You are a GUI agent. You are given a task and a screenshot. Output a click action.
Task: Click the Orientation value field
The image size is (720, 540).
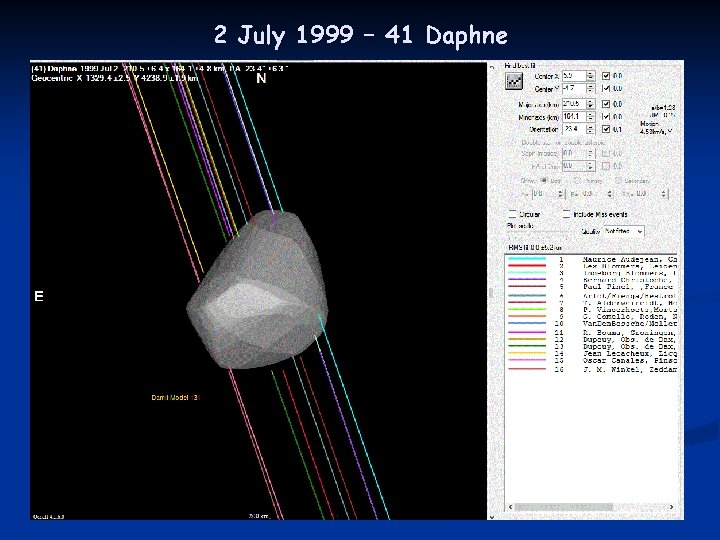(574, 129)
